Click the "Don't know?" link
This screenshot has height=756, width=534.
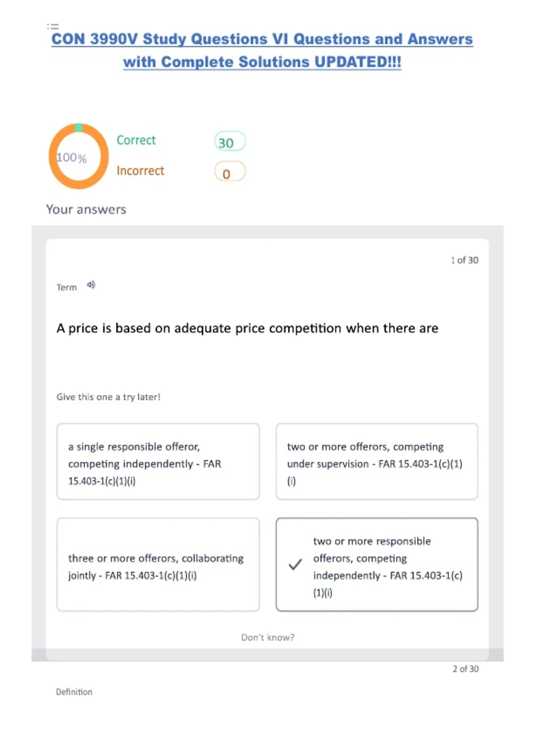click(x=268, y=637)
